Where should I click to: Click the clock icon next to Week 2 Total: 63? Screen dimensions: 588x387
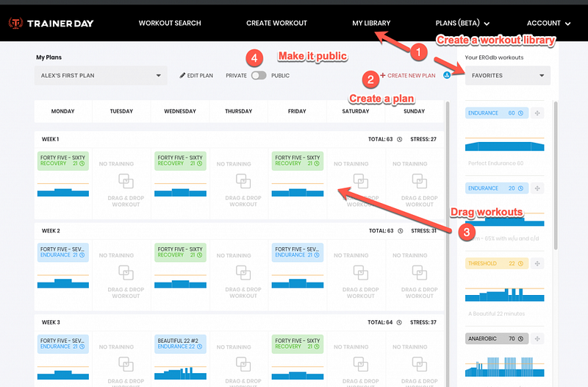(x=401, y=231)
